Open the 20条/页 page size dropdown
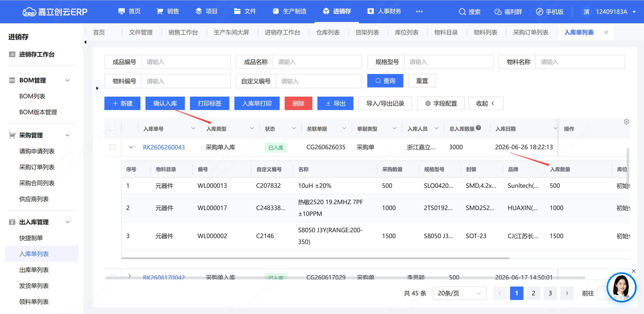 [460, 293]
